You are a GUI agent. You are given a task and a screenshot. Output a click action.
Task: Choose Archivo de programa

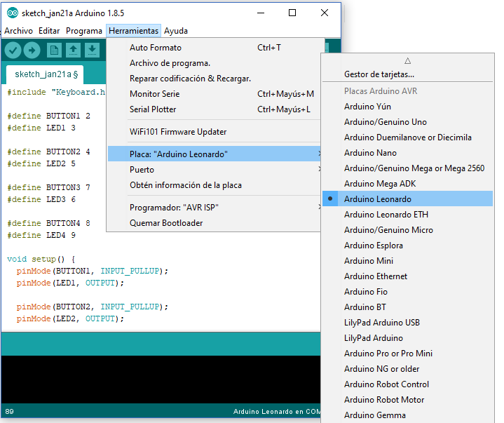[x=214, y=63]
